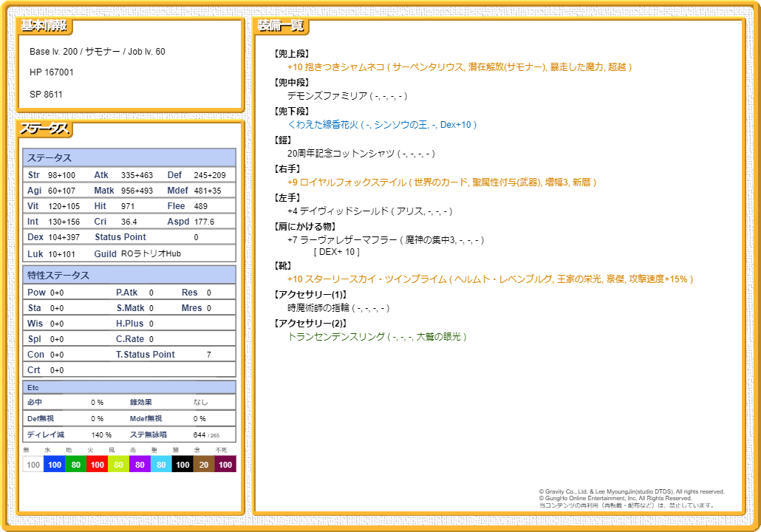Select the red fire resistance swatch
The width and height of the screenshot is (761, 532).
pyautogui.click(x=97, y=465)
